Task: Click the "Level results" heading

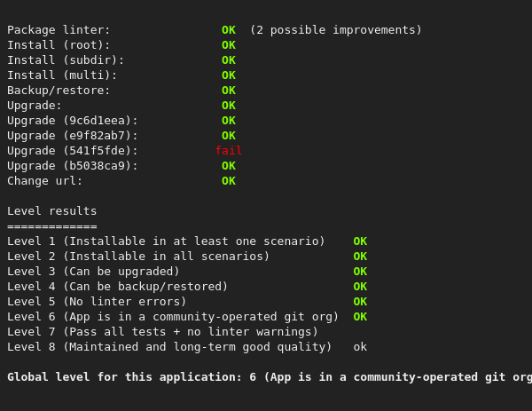Action: click(52, 211)
